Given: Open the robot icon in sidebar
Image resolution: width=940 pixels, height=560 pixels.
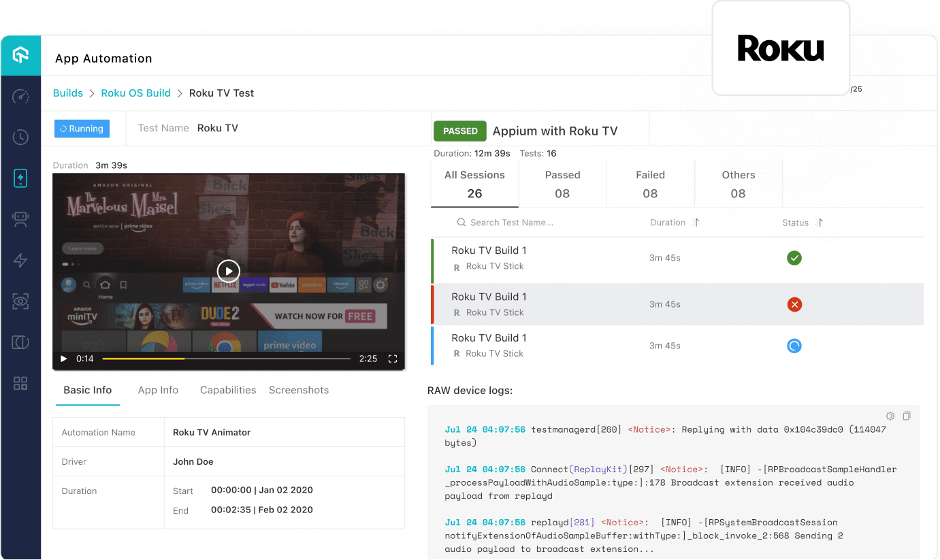Looking at the screenshot, I should (x=20, y=219).
